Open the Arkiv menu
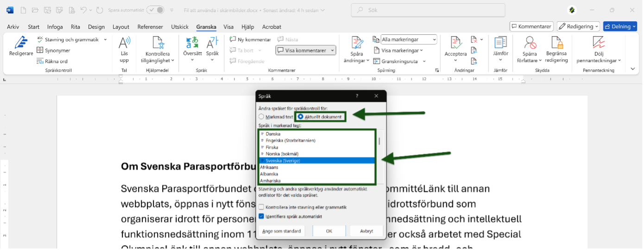Viewport: 644px width, 250px height. coord(13,27)
